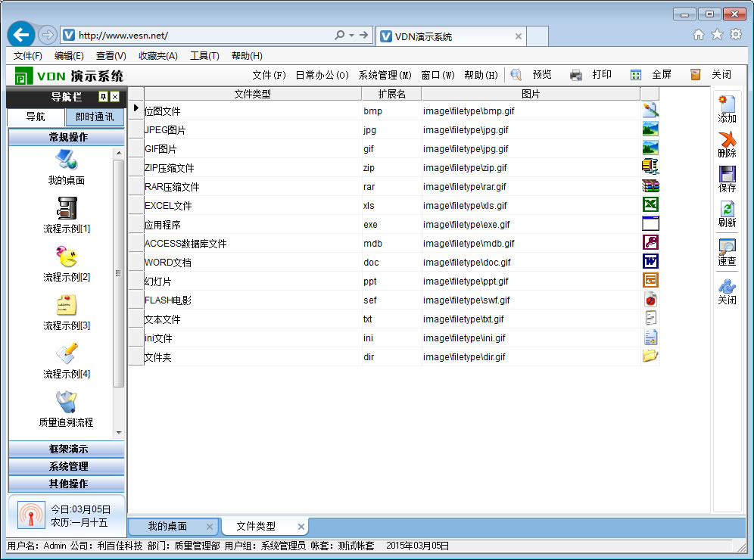Click the 添加 (Add) icon in right toolbar

[727, 104]
